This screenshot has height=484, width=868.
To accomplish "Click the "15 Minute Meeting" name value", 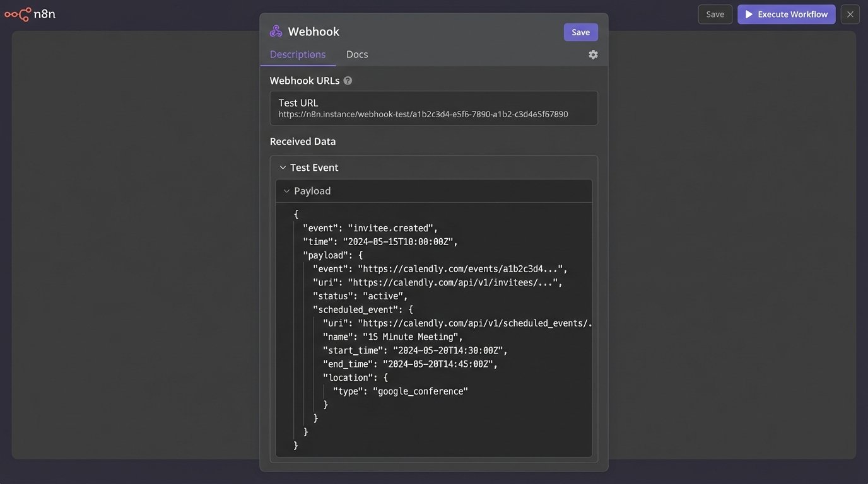I will click(411, 337).
